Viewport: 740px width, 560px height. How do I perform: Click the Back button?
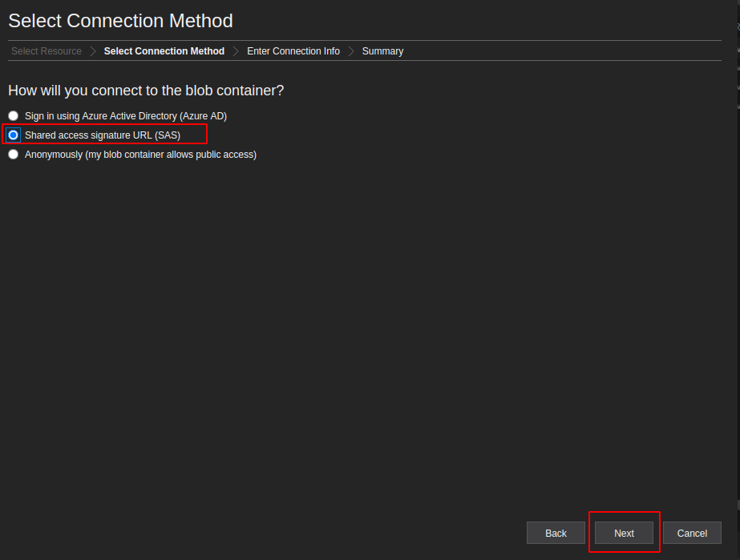556,533
